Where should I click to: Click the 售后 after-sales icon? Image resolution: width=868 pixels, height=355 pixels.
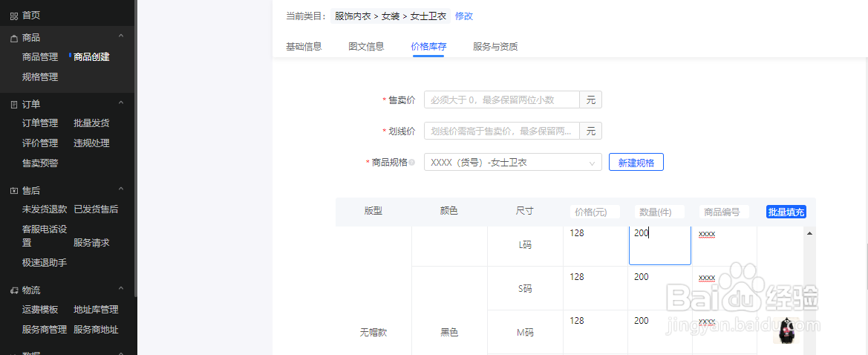point(13,191)
